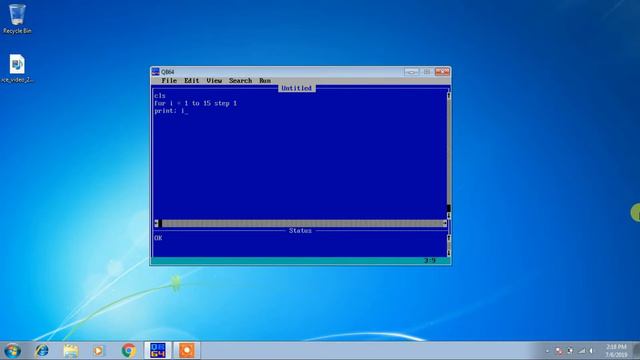Close the QB64 window
640x360 pixels.
pyautogui.click(x=442, y=72)
